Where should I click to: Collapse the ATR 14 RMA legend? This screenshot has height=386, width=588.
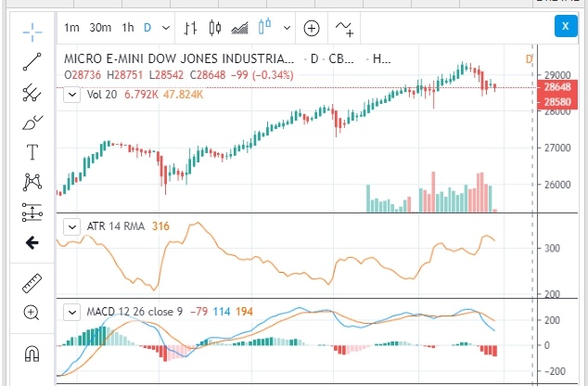point(71,225)
